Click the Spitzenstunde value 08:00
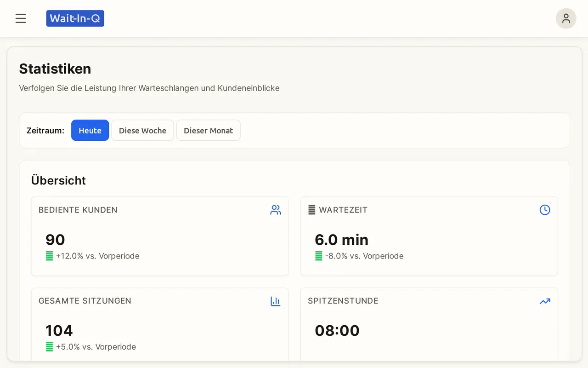 pyautogui.click(x=337, y=330)
